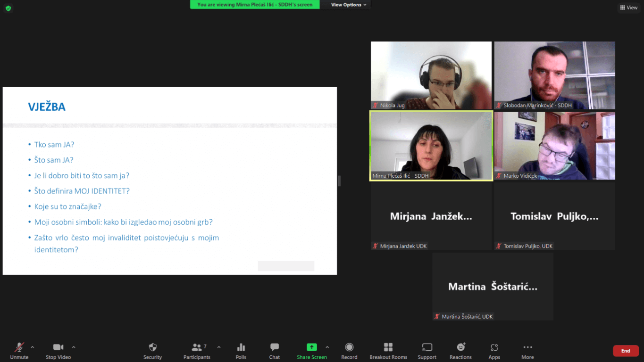This screenshot has width=644, height=362.
Task: Open the Apps icon
Action: pos(494,348)
